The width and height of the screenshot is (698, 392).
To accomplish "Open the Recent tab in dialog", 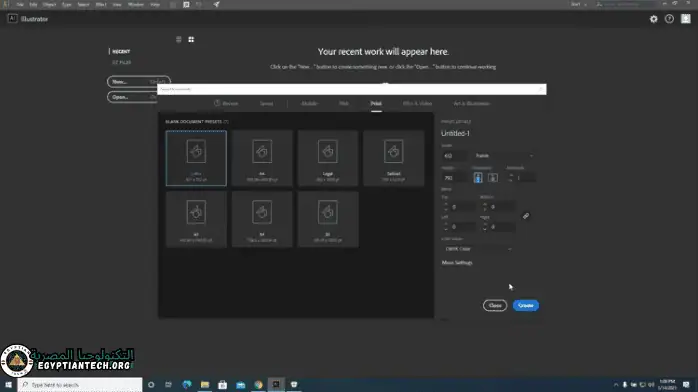I will (x=226, y=103).
